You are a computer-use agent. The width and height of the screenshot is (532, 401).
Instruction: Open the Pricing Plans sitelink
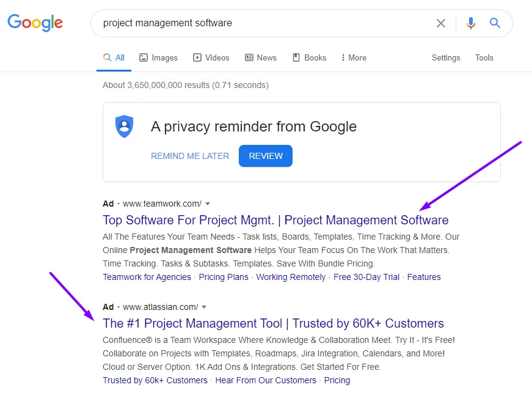click(224, 277)
